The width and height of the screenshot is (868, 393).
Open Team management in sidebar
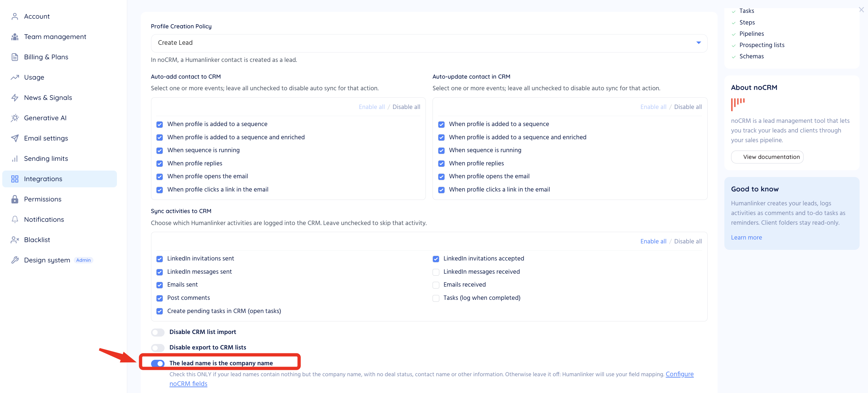(59, 37)
